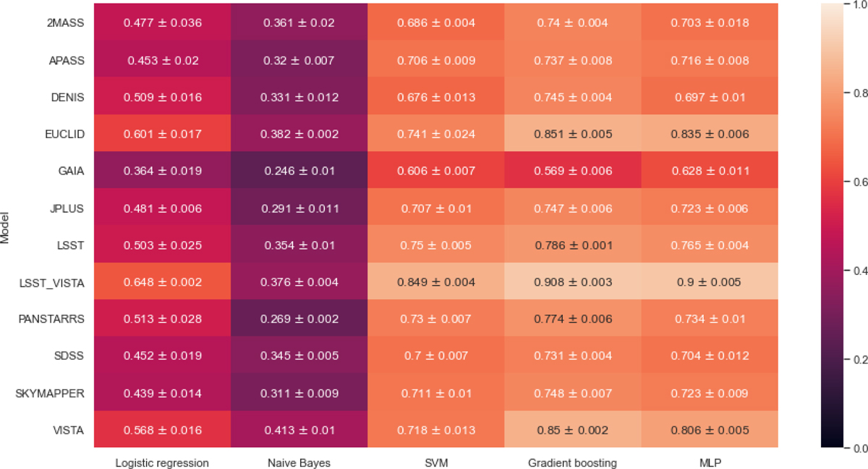Select the JPLUS SVM cell 0.707
Viewport: 868px width, 469px height.
(436, 208)
